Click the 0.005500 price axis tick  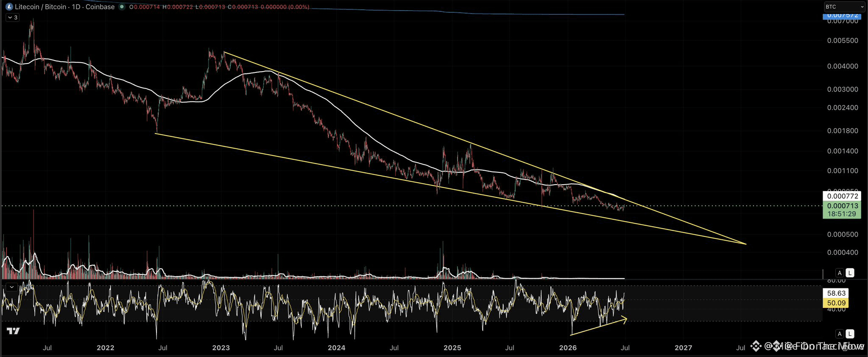[843, 41]
